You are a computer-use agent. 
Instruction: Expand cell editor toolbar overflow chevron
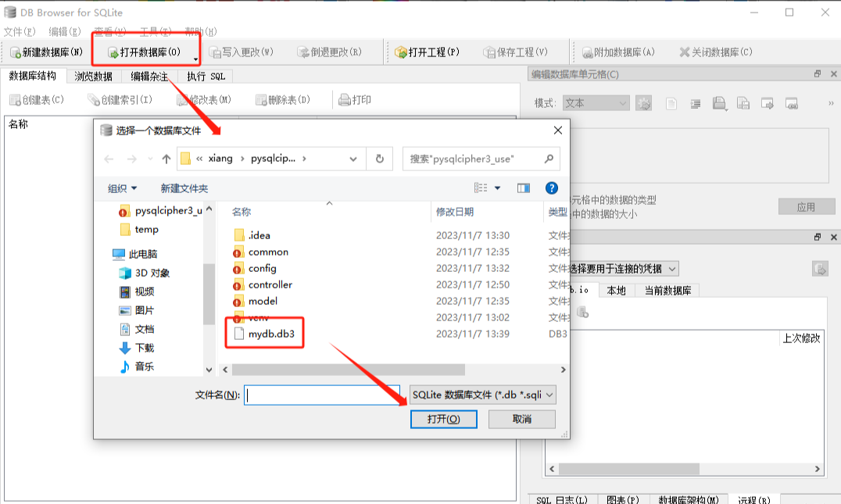tap(831, 103)
